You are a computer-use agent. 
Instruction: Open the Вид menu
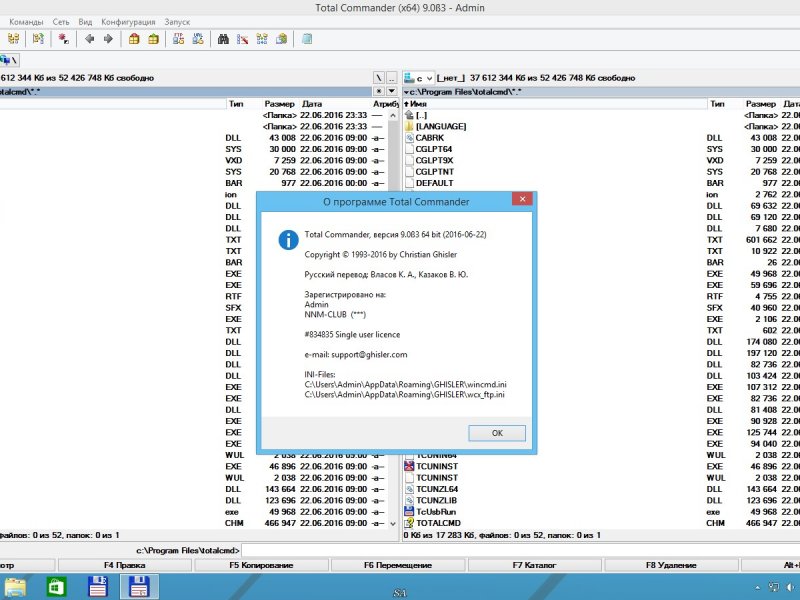pyautogui.click(x=85, y=22)
